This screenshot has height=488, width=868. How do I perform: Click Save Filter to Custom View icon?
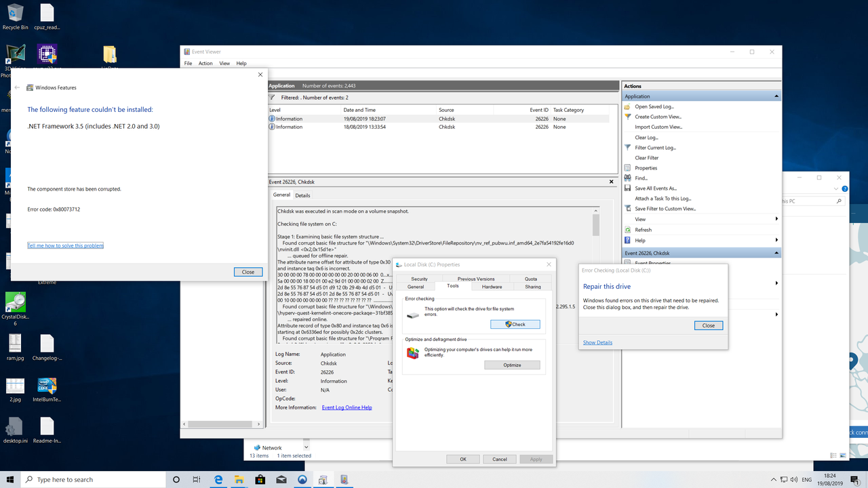(628, 208)
